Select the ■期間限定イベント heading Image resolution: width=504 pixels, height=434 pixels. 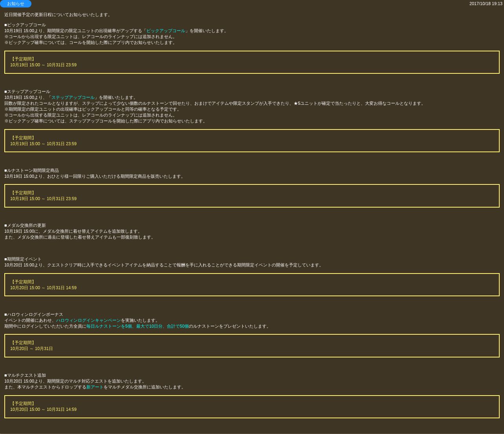point(23,259)
